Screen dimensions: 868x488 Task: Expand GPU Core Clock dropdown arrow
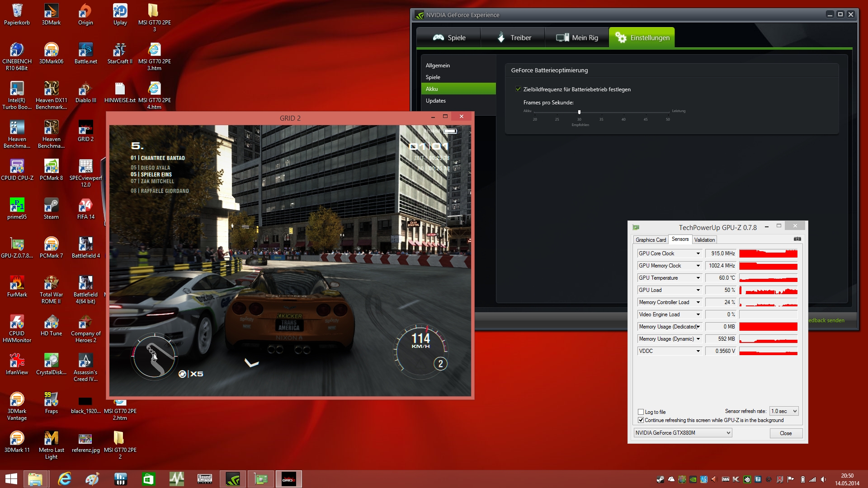pyautogui.click(x=698, y=253)
